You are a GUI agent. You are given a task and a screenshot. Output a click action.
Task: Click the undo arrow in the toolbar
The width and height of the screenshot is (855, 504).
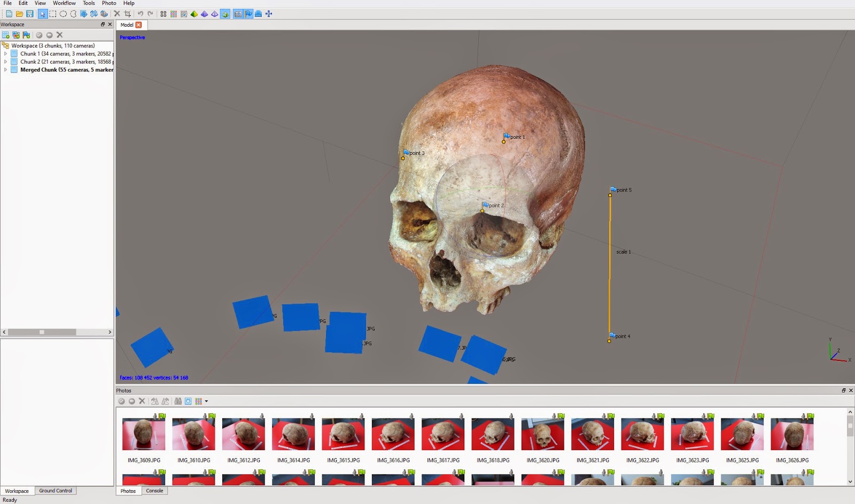tap(140, 14)
